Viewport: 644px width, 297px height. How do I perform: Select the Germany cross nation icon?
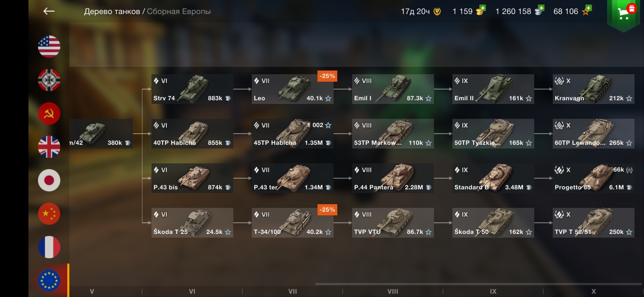pyautogui.click(x=49, y=80)
